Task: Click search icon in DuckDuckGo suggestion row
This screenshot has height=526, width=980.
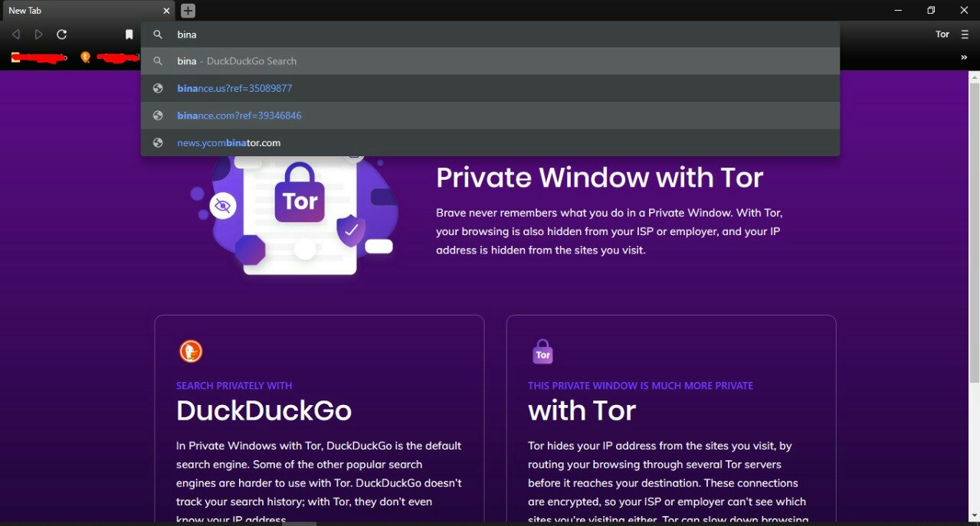Action: [158, 61]
